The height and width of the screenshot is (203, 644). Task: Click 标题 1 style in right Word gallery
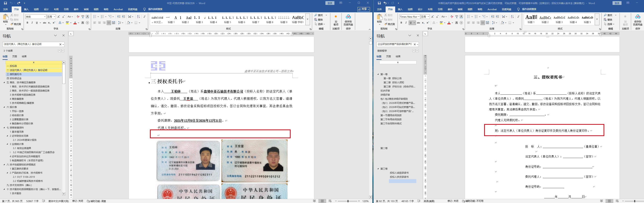(x=531, y=19)
